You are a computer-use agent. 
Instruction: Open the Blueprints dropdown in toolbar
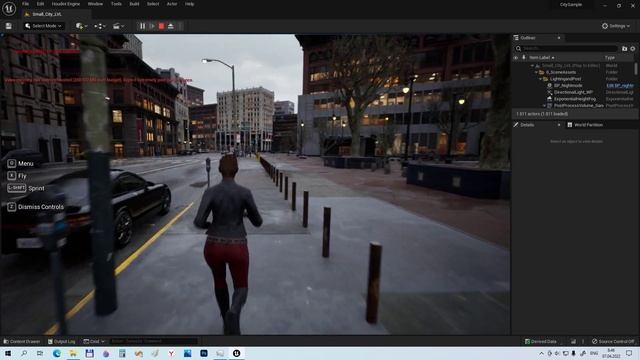[100, 26]
